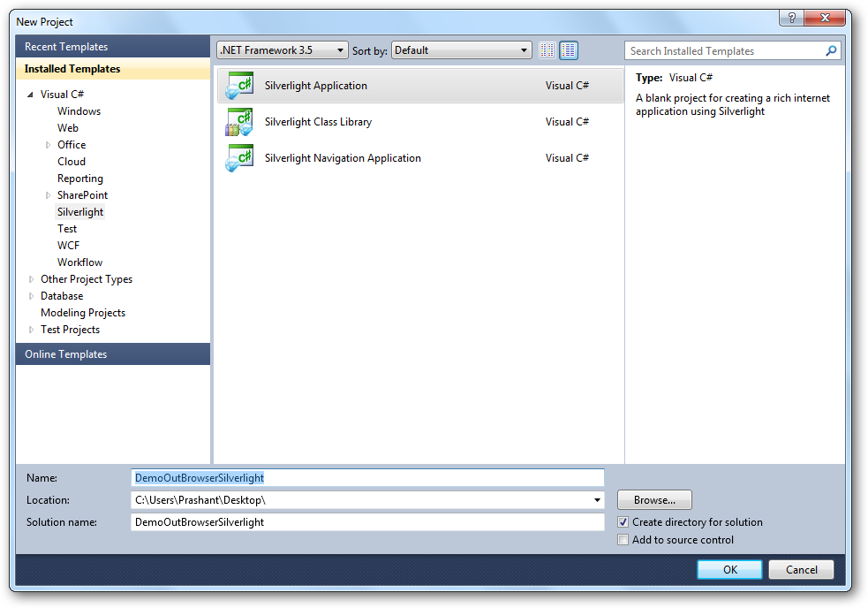
Task: Click the Help question mark button
Action: tap(791, 18)
